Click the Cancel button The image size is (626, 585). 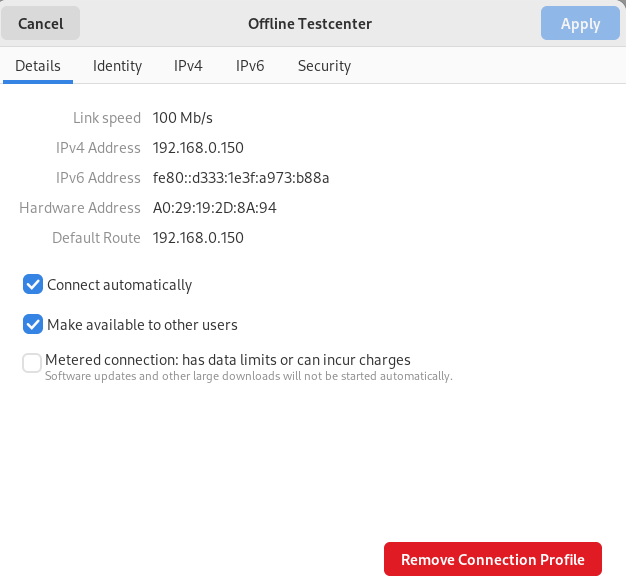(x=40, y=23)
